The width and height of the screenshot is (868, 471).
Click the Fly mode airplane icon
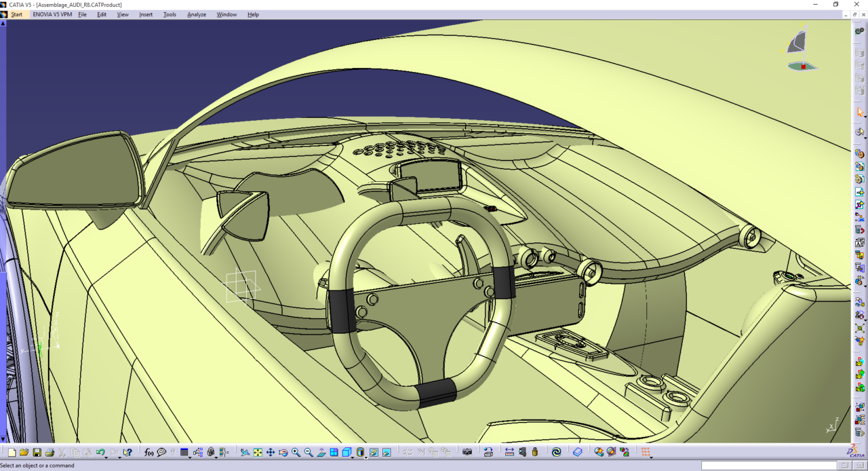[x=245, y=452]
